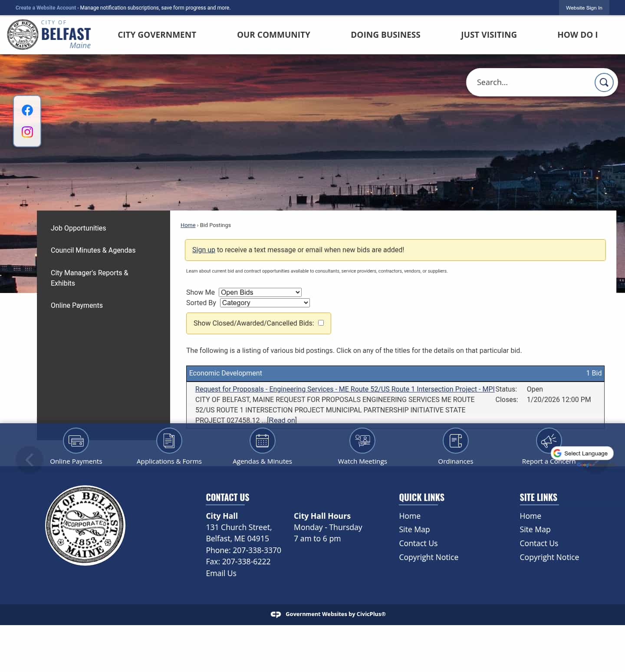
Task: Open Report a Concern megaphone icon
Action: tap(548, 440)
